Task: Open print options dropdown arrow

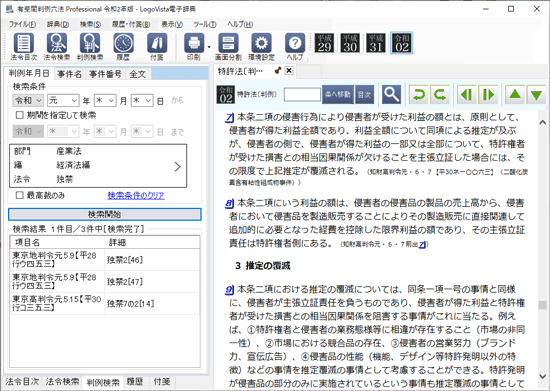Action: tap(209, 47)
